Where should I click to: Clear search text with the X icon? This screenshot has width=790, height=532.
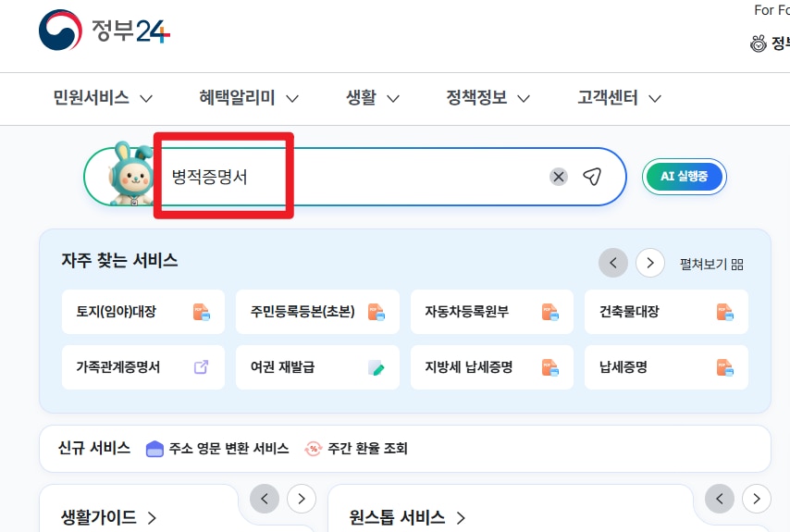pos(558,177)
